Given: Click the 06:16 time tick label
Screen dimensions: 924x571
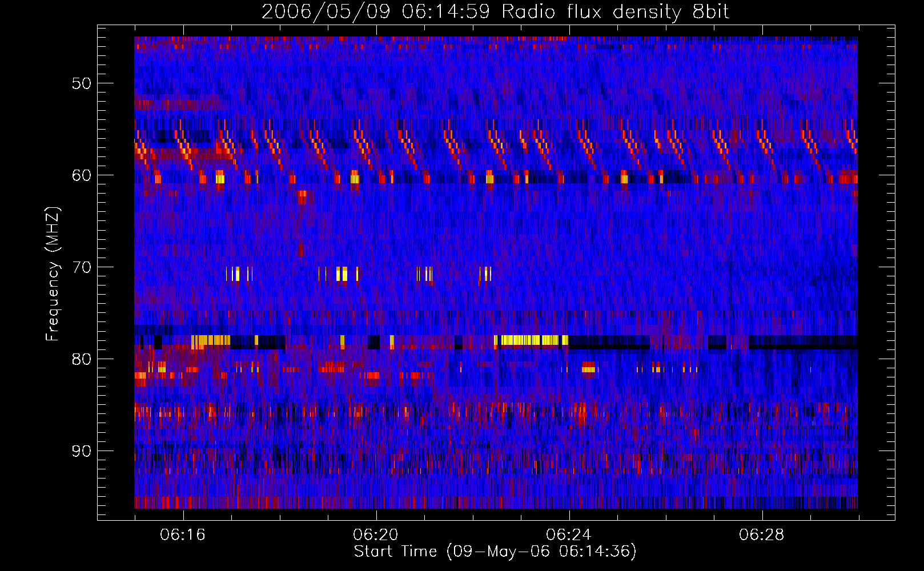Looking at the screenshot, I should coord(183,535).
